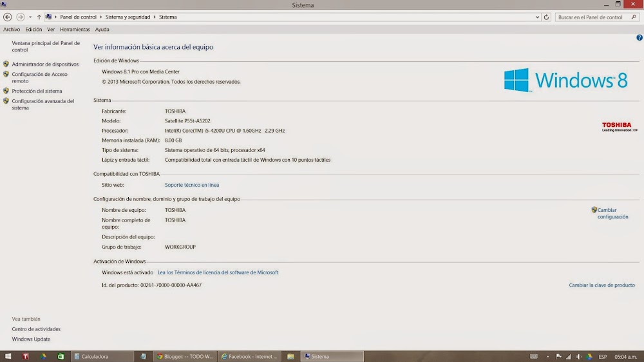Viewport: 644px width, 362px height.
Task: Open the Archivo menu
Action: [12, 30]
